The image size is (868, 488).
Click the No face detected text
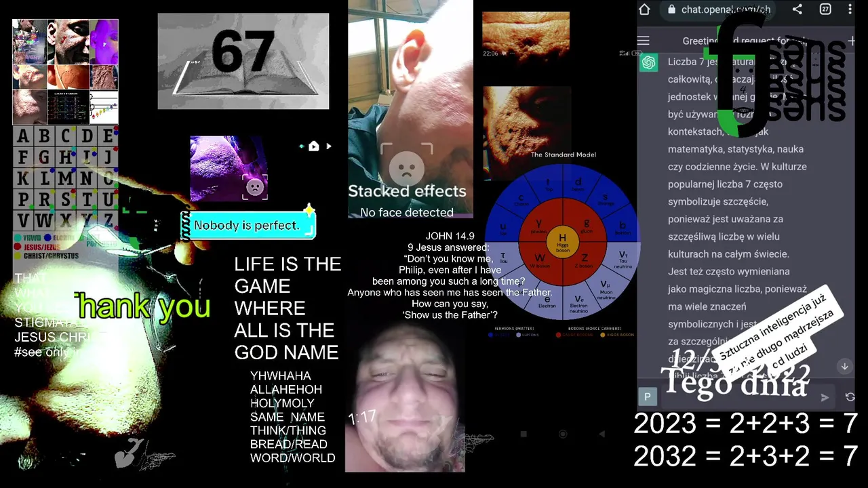coord(407,212)
